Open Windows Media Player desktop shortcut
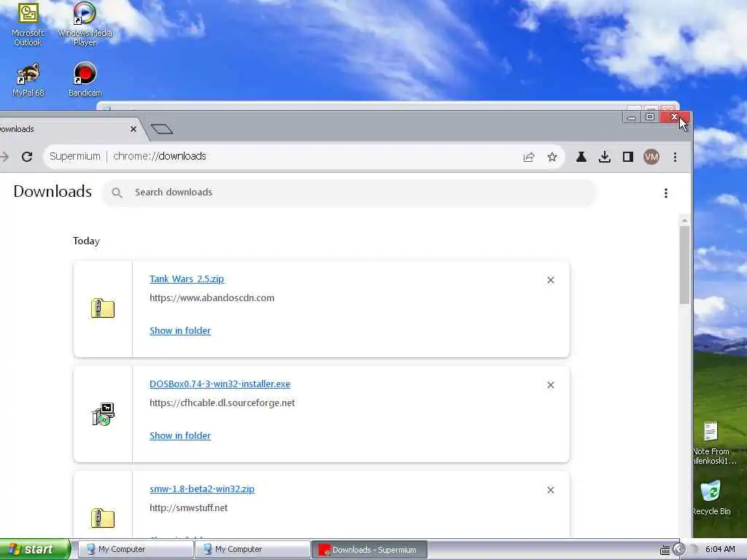Image resolution: width=747 pixels, height=560 pixels. [85, 25]
